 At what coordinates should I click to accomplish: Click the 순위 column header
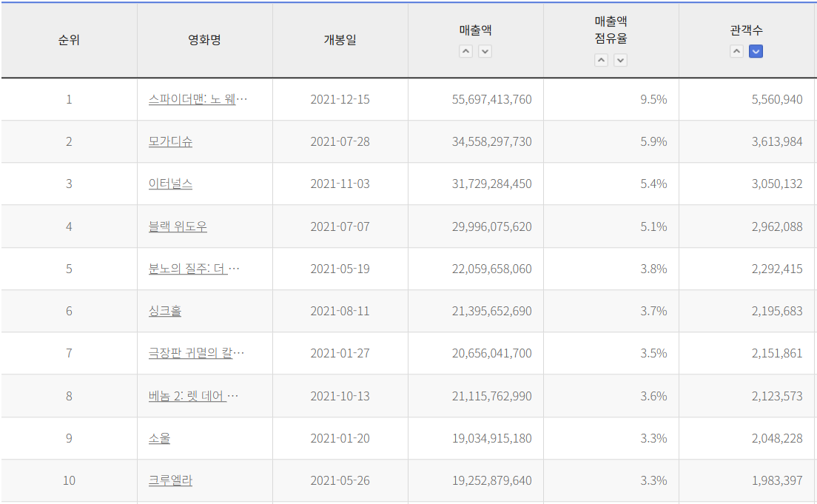pos(69,40)
